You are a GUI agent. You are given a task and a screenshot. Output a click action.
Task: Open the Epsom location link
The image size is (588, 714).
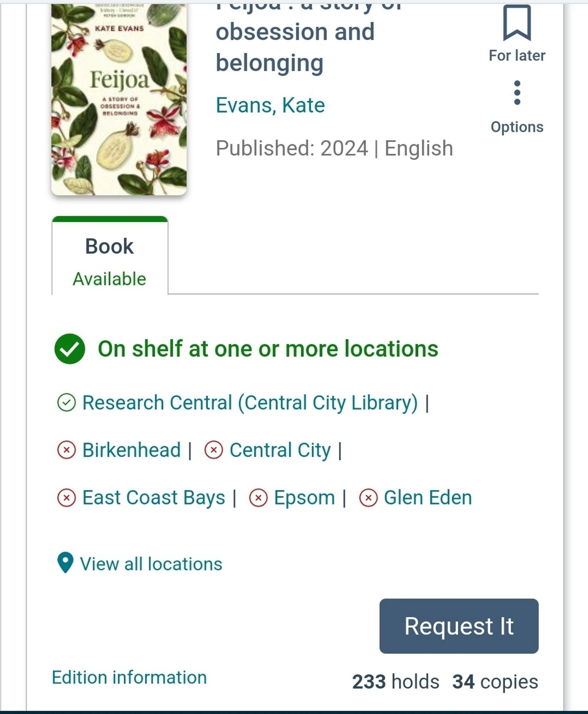click(304, 498)
